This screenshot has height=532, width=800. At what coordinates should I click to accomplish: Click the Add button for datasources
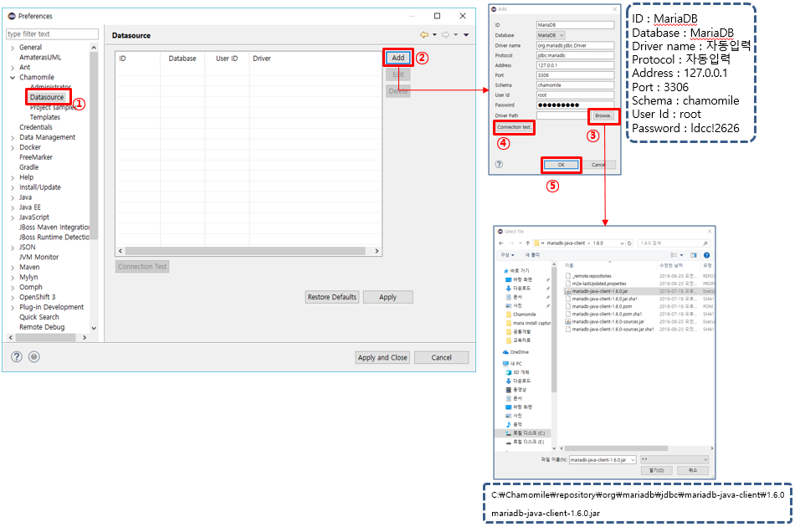(x=398, y=58)
